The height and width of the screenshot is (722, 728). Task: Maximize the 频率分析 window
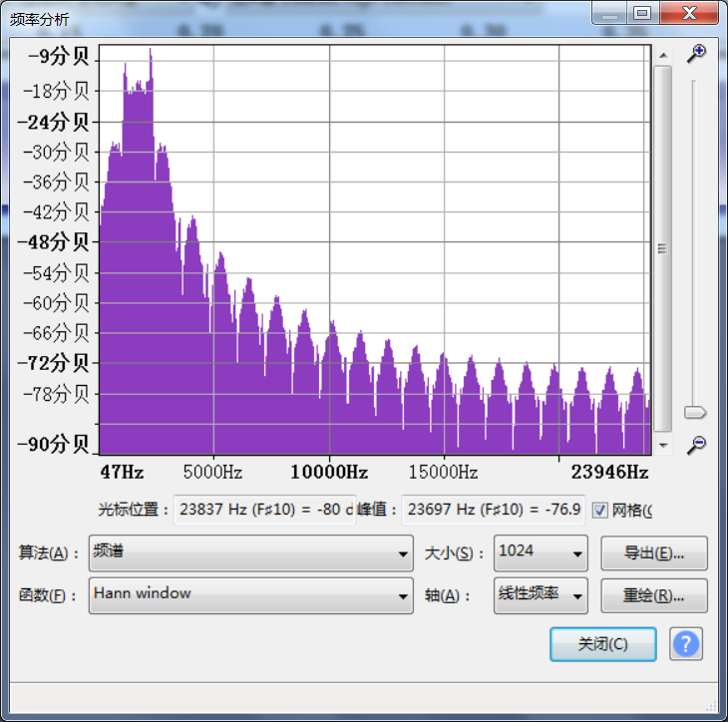coord(642,13)
